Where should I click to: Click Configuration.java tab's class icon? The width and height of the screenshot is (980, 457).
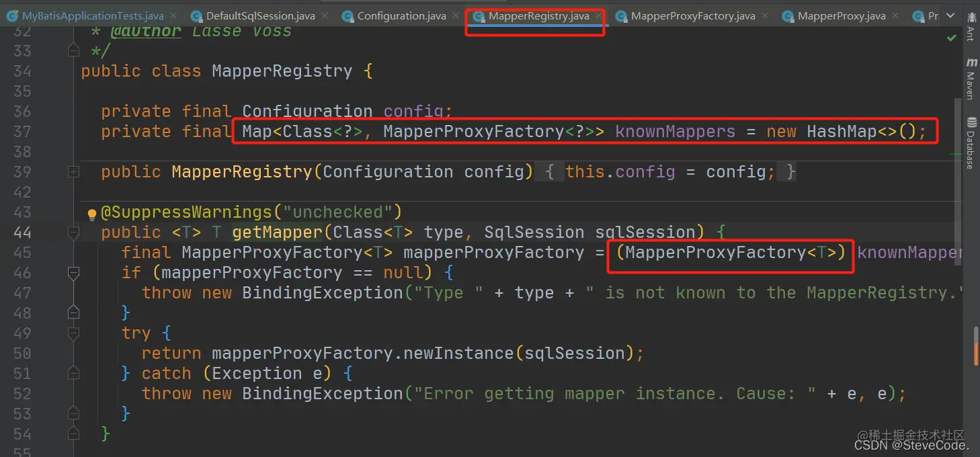point(348,15)
